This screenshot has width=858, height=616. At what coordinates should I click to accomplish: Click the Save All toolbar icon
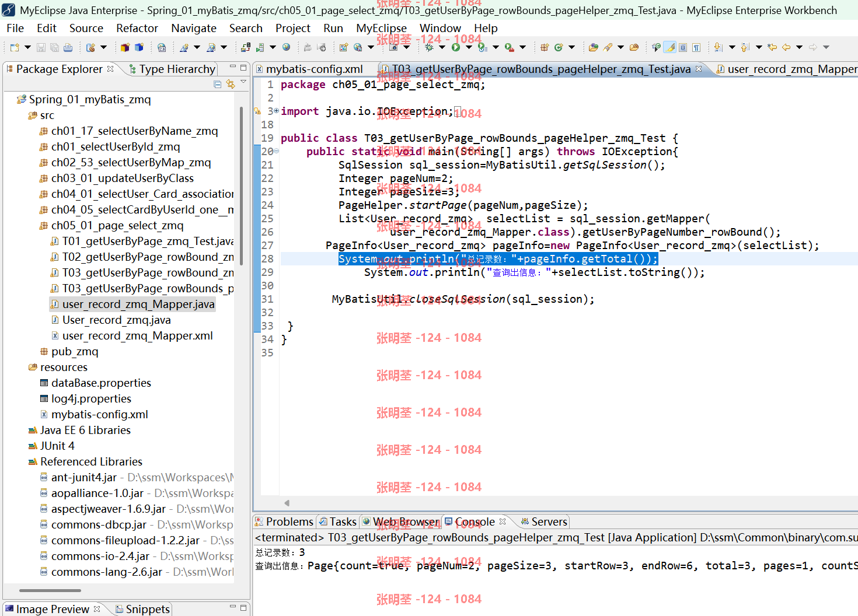[x=54, y=47]
